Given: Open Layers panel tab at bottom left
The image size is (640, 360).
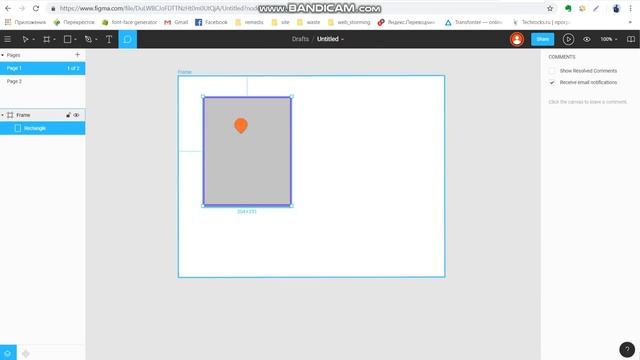Looking at the screenshot, I should coord(8,353).
